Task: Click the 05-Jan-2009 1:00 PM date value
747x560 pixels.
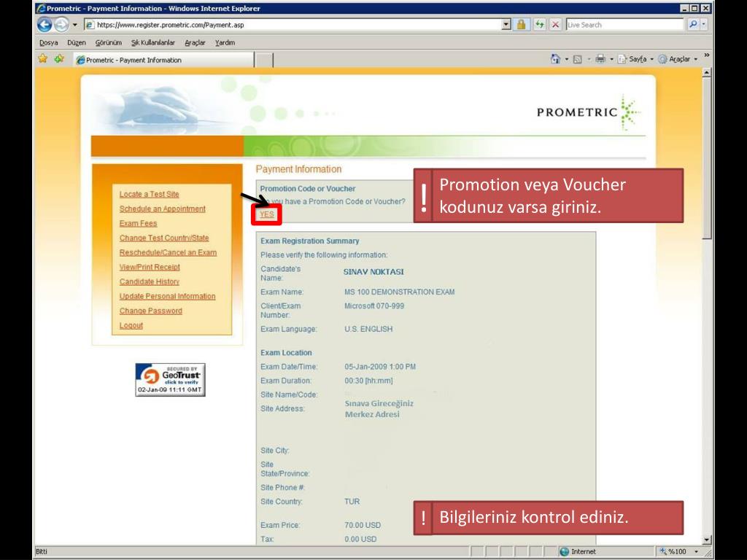Action: [x=379, y=367]
